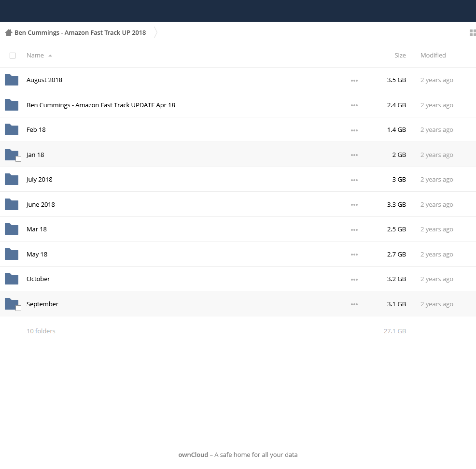The width and height of the screenshot is (476, 469).
Task: Open more actions for Mar 18
Action: point(354,230)
